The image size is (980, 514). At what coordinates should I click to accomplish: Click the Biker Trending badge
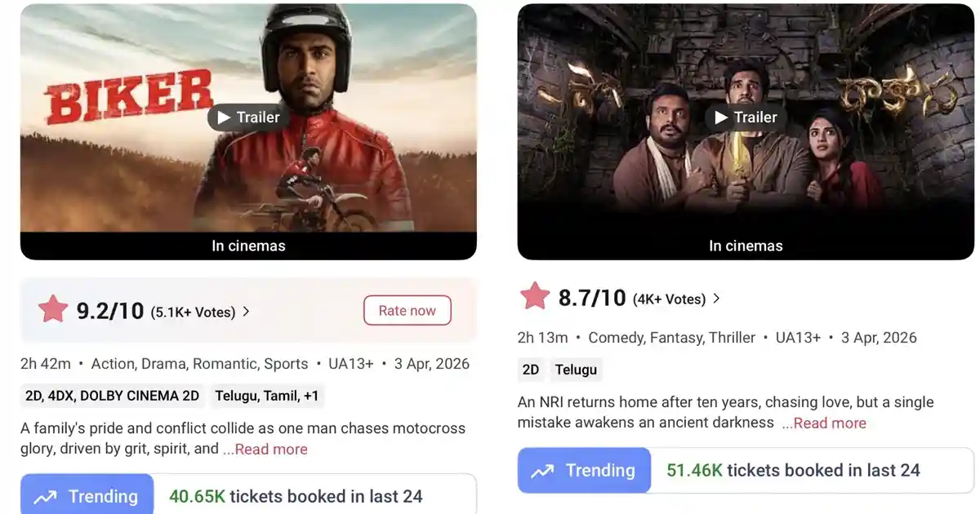point(87,496)
